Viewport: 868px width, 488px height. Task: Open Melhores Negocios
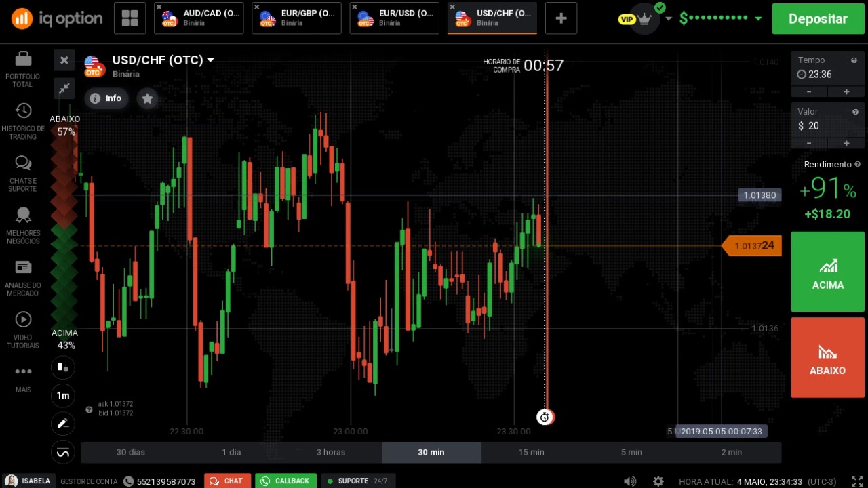point(23,226)
